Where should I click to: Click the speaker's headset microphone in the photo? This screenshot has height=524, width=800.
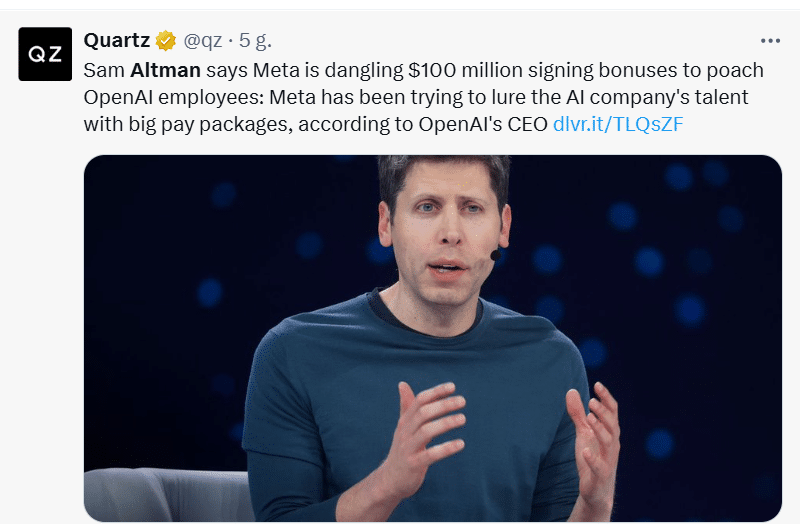pyautogui.click(x=495, y=255)
